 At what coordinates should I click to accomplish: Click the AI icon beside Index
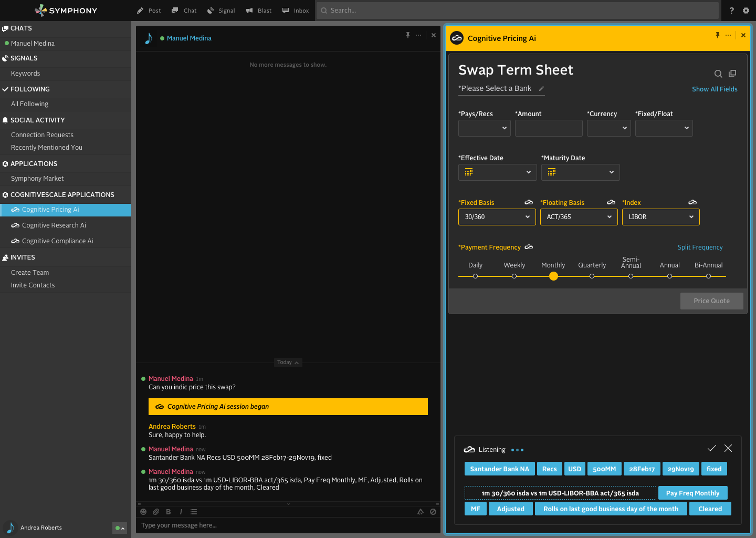pos(692,202)
